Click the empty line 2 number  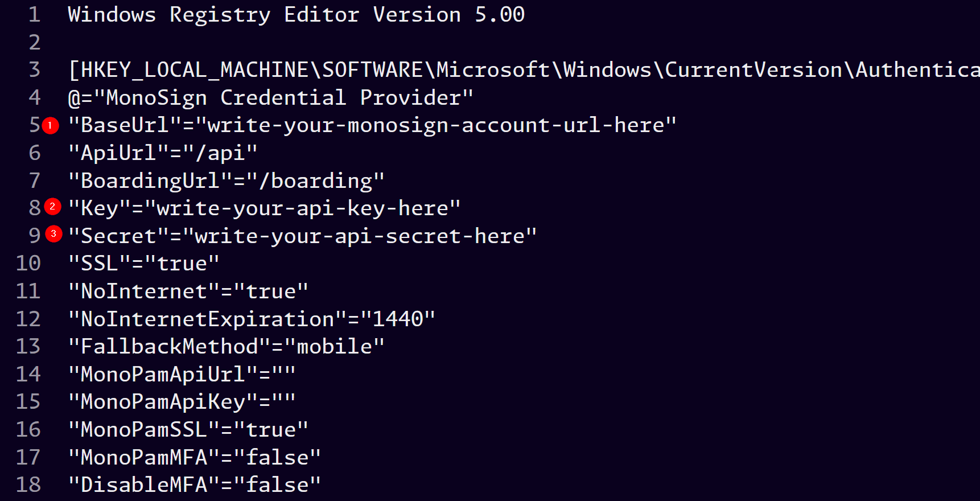[34, 43]
